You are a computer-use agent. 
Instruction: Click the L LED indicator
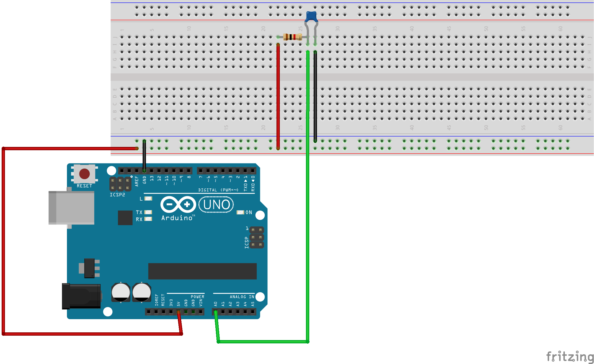click(x=148, y=199)
